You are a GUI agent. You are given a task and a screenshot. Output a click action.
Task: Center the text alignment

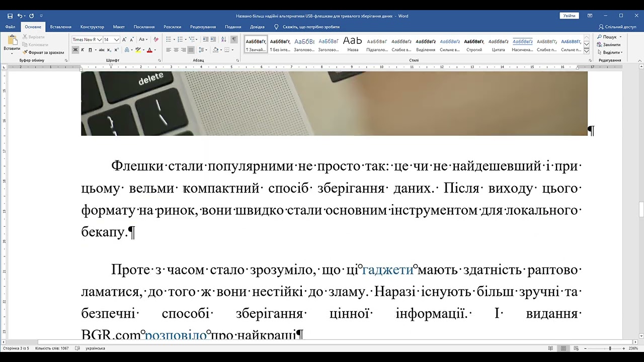(x=176, y=50)
